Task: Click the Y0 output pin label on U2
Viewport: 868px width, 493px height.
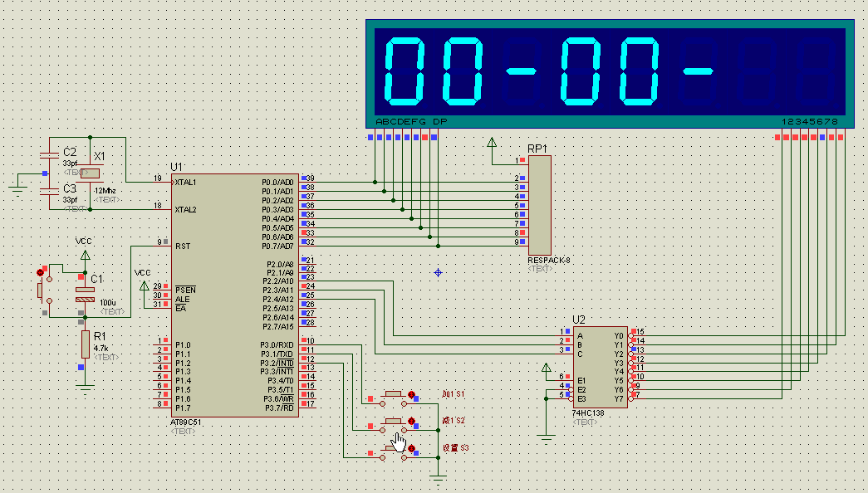Action: tap(619, 336)
